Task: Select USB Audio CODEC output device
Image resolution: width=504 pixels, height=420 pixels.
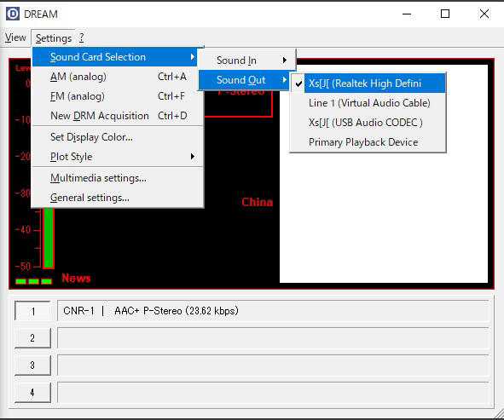Action: tap(368, 123)
